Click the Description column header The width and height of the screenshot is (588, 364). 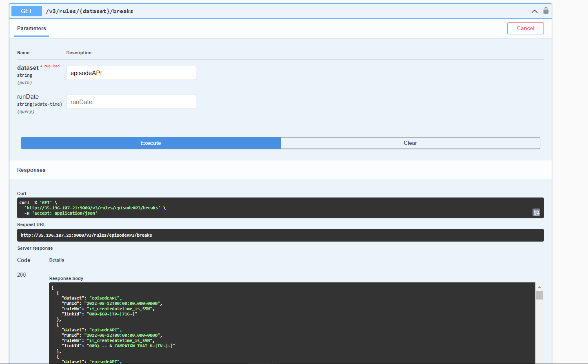coord(79,53)
